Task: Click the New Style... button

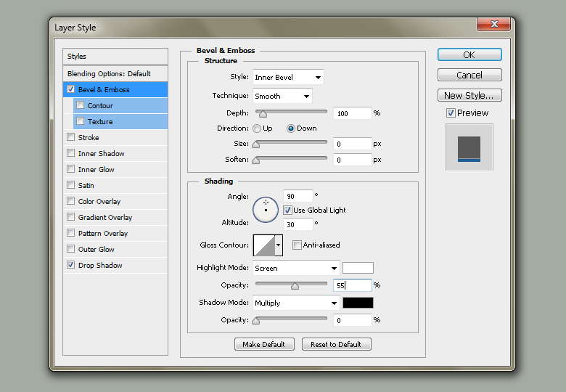Action: click(469, 95)
